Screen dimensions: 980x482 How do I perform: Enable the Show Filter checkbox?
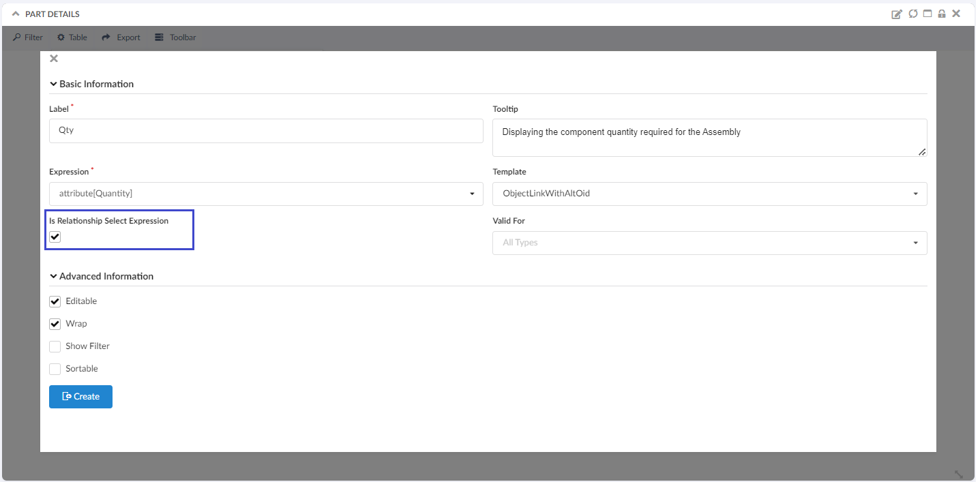(55, 346)
